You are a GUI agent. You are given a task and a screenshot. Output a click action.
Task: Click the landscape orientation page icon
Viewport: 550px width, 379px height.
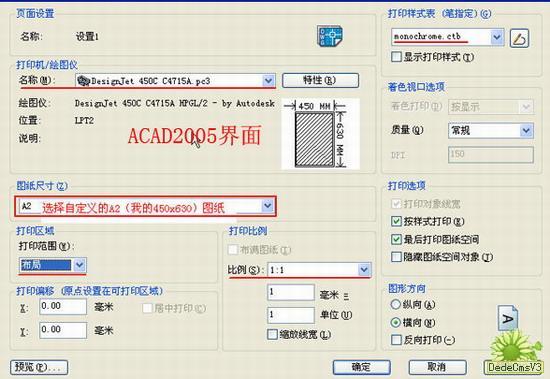pos(508,318)
